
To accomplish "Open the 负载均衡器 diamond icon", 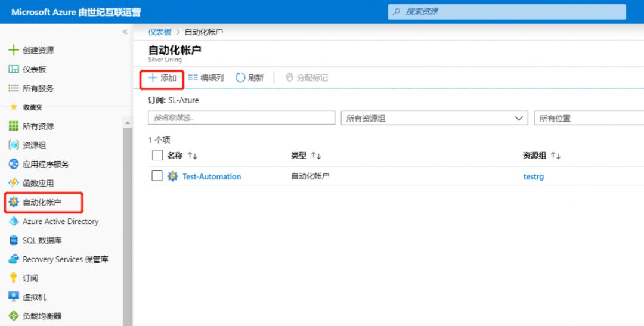I will pyautogui.click(x=14, y=316).
